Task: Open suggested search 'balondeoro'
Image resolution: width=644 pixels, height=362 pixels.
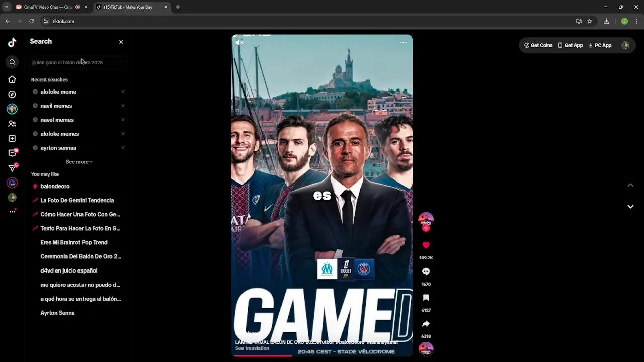Action: (x=55, y=186)
